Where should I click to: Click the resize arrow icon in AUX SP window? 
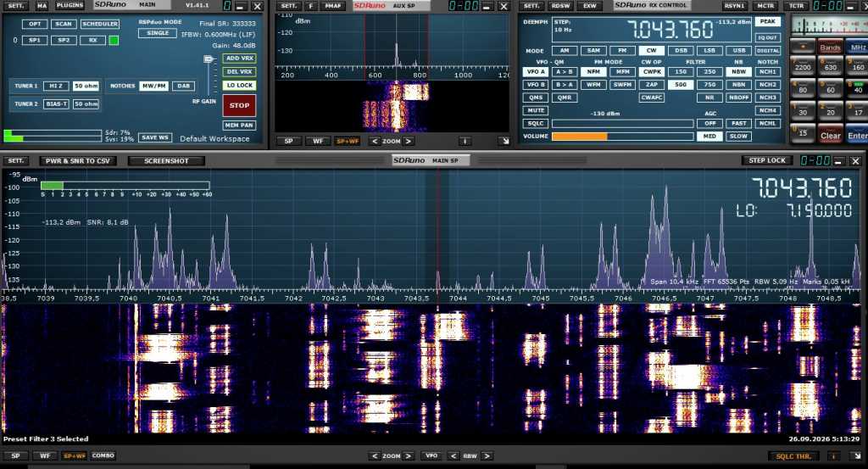504,141
